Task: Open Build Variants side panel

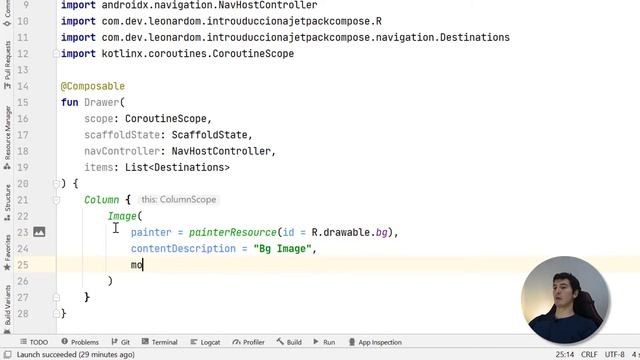Action: tap(7, 309)
